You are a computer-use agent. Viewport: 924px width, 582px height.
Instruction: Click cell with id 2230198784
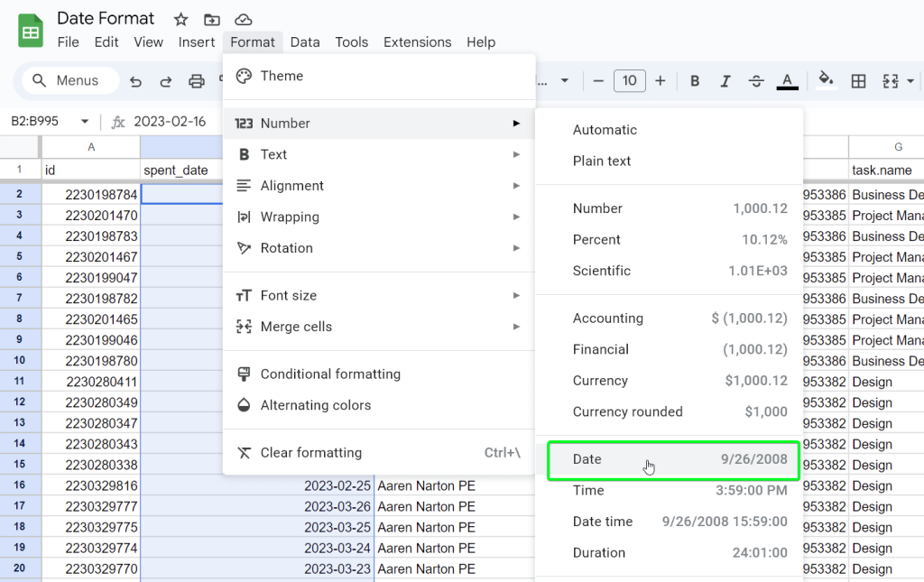[91, 194]
